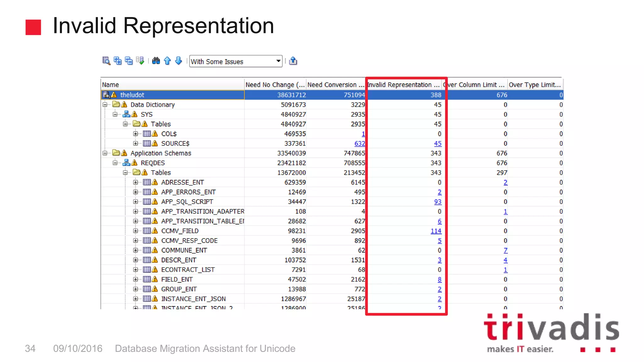Select the APP_TRANSITION_ADAPTER row
Viewport: 644px width, 362px height.
tap(332, 211)
